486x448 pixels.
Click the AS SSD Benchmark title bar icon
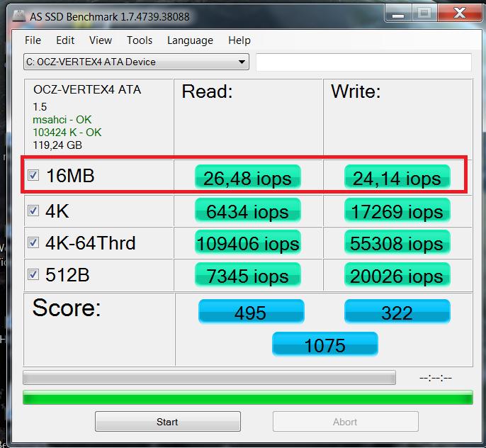(x=19, y=16)
